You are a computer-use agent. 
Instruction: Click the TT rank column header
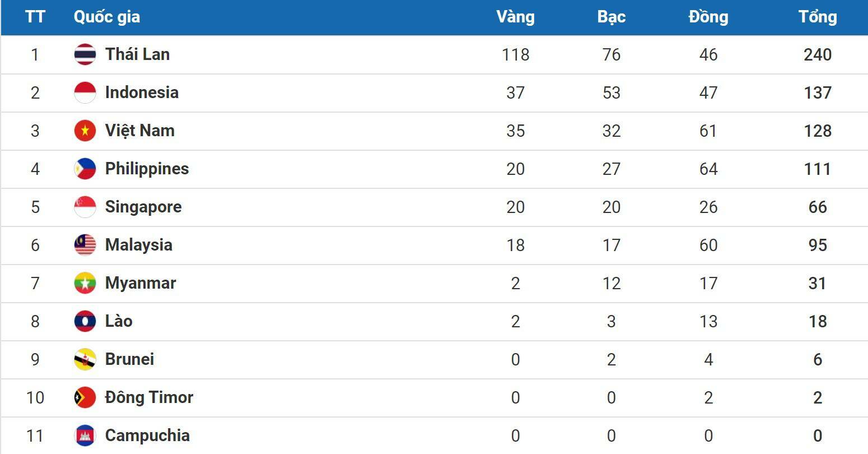point(35,17)
